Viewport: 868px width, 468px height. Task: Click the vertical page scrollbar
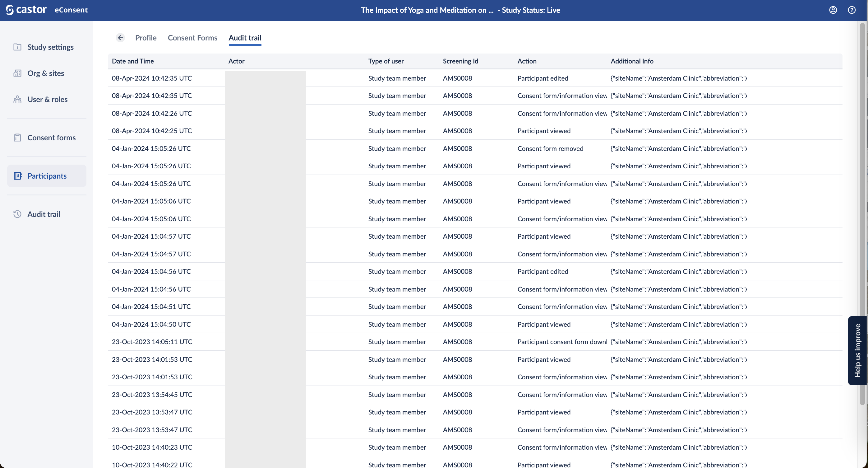point(862,214)
